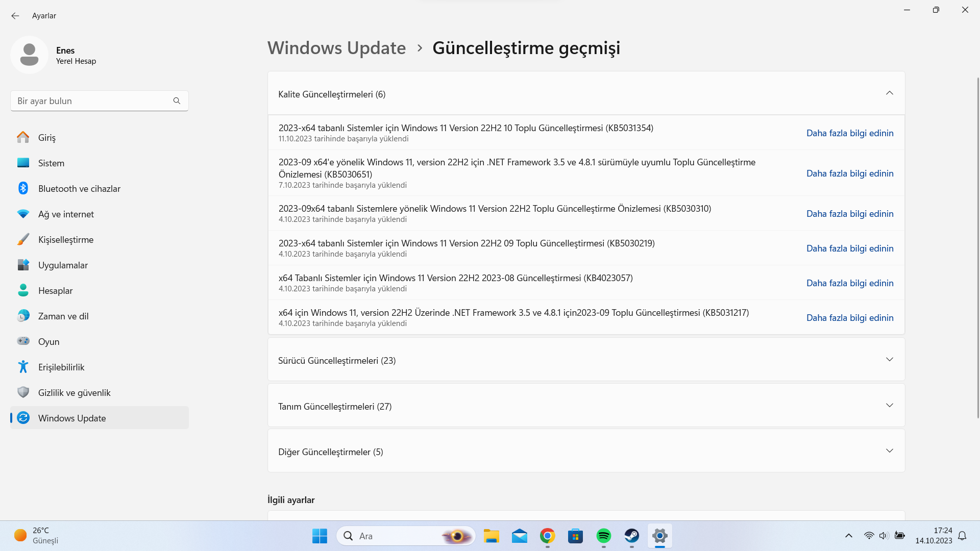980x551 pixels.
Task: Open Bluetooth ve cihazlar settings
Action: [79, 189]
